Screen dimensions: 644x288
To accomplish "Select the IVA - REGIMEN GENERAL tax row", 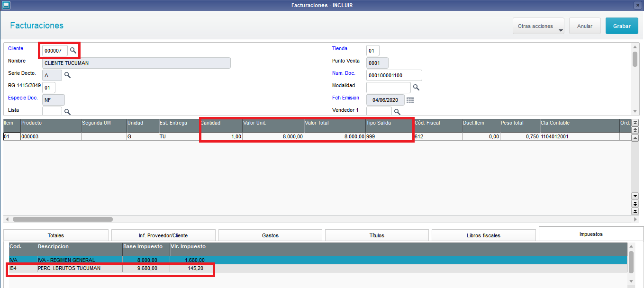I will tap(318, 260).
